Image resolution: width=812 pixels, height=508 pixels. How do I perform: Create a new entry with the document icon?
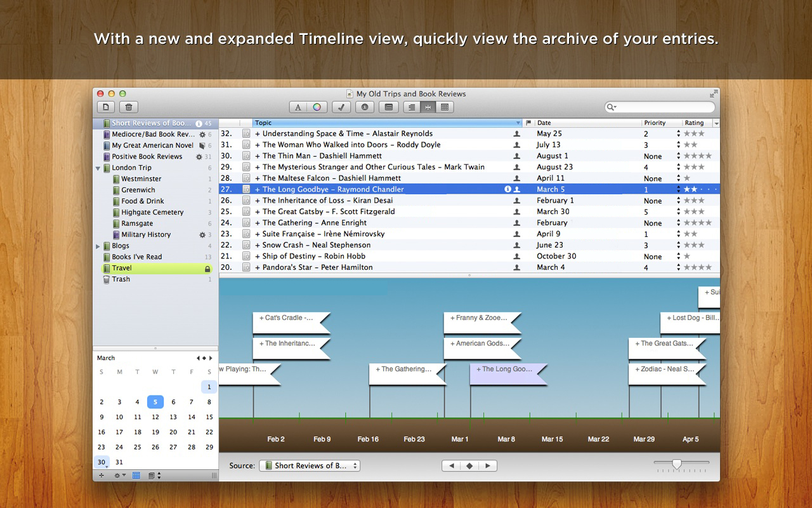click(x=106, y=107)
